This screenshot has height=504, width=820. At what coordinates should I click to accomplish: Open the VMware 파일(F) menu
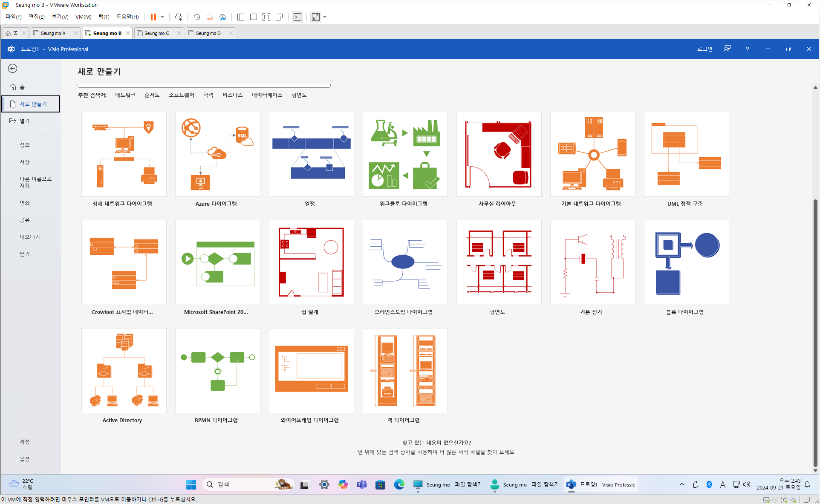[x=13, y=17]
